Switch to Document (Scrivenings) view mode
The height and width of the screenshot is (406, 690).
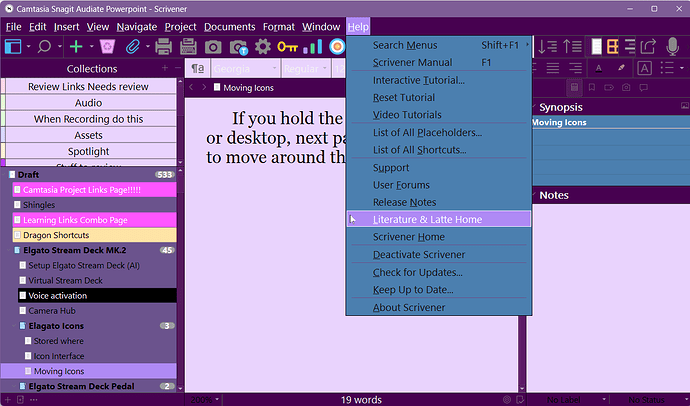point(596,46)
